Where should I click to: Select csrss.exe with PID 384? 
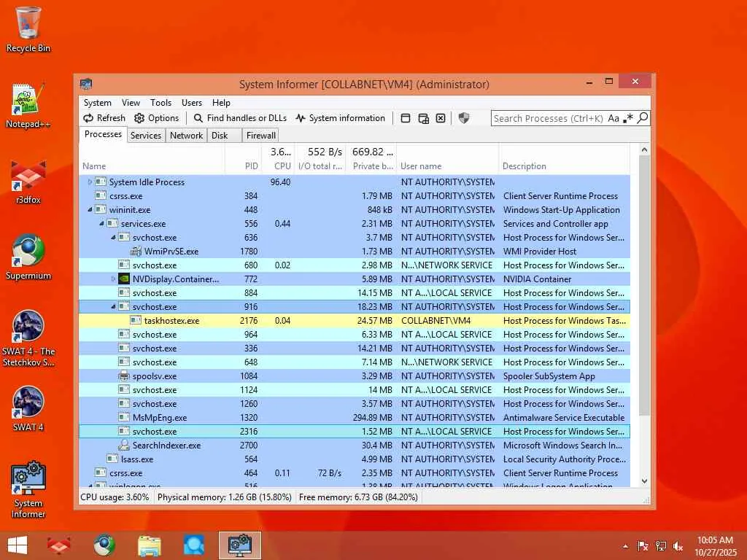355,195
